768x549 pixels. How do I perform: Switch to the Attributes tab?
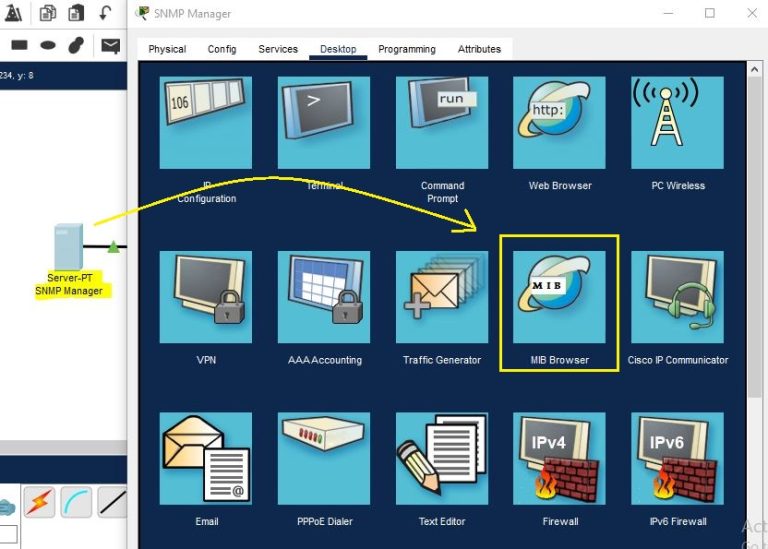pos(479,49)
